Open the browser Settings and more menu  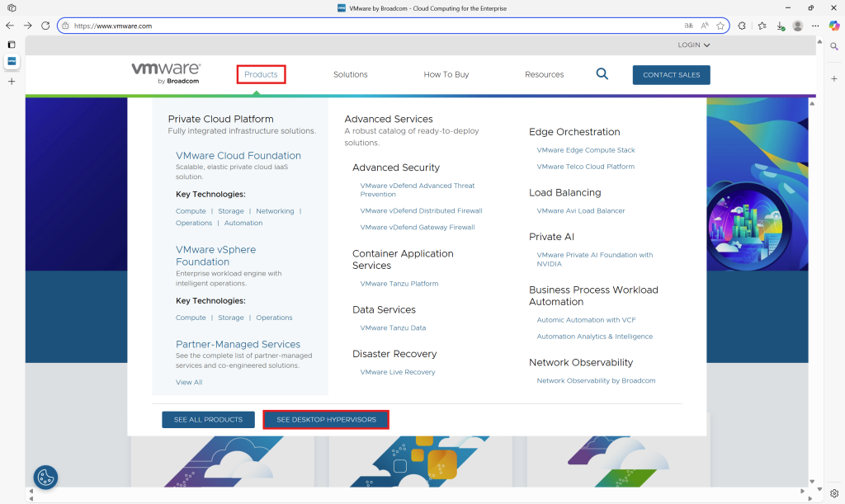815,26
